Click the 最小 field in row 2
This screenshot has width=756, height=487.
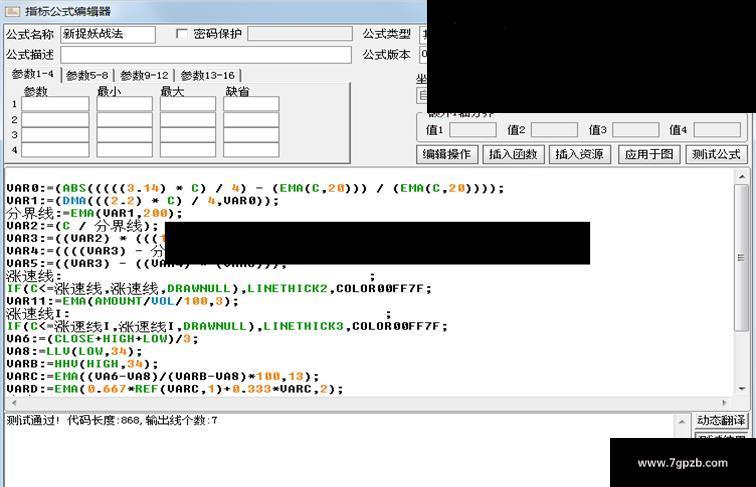click(x=124, y=119)
